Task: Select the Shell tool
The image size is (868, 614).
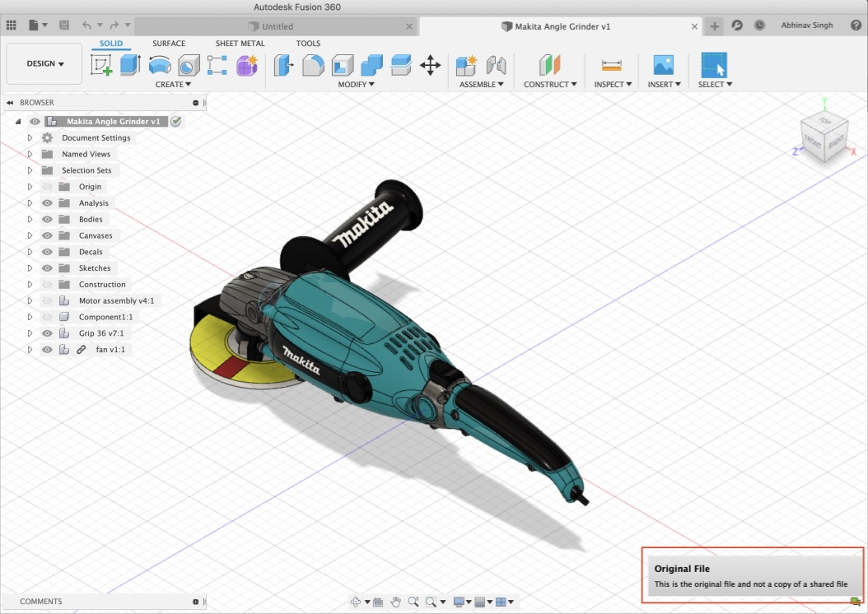Action: tap(343, 65)
